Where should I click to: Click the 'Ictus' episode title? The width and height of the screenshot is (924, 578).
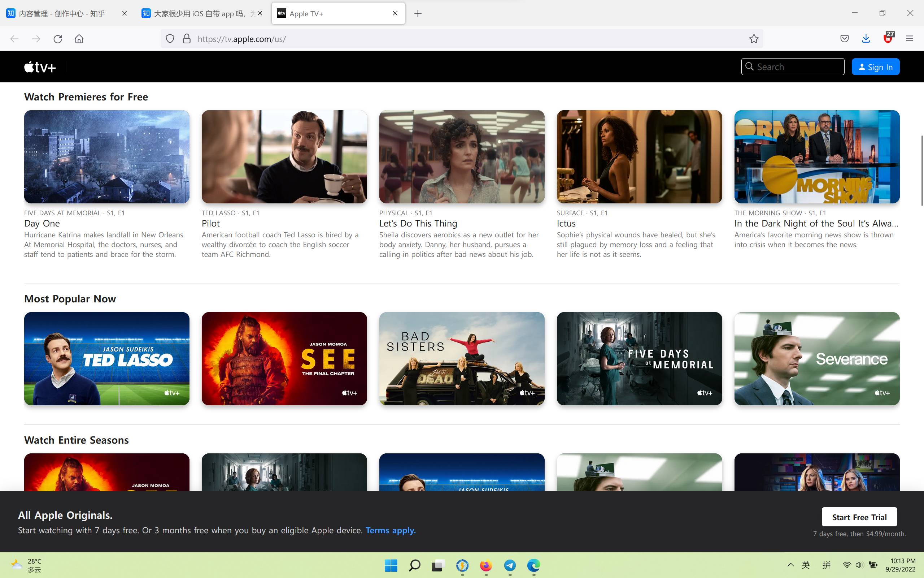(x=566, y=223)
